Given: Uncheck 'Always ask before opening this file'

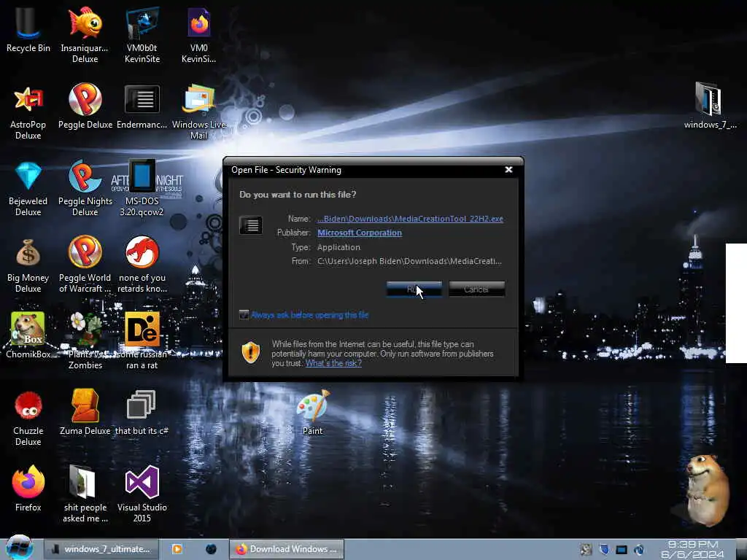Looking at the screenshot, I should click(x=244, y=315).
